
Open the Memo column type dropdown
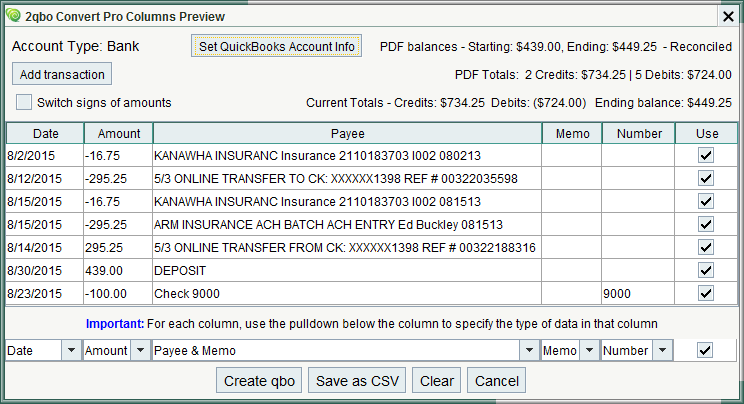tap(589, 350)
